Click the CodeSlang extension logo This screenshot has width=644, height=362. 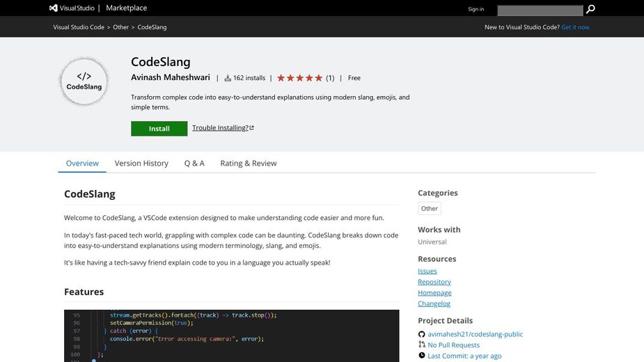(x=84, y=81)
